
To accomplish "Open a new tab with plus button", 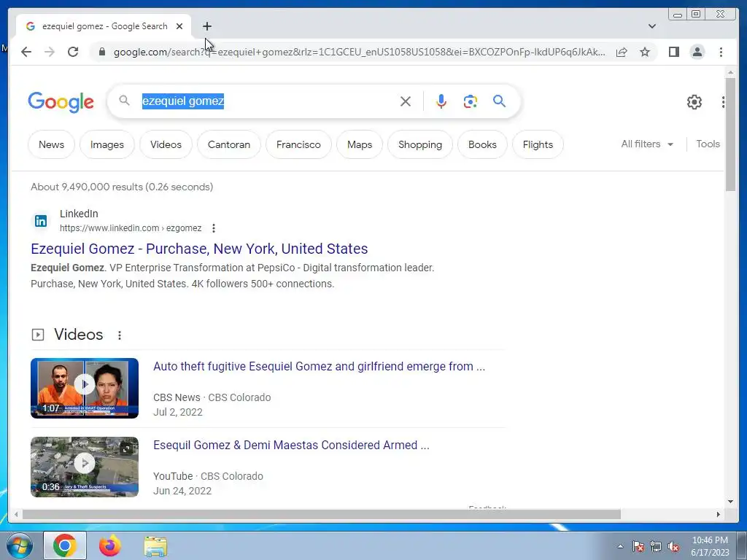I will coord(206,26).
